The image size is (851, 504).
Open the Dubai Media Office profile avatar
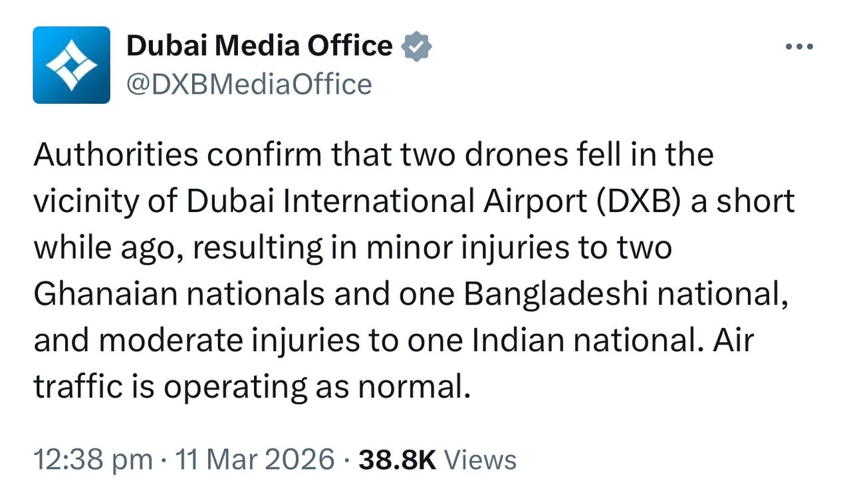[x=71, y=65]
